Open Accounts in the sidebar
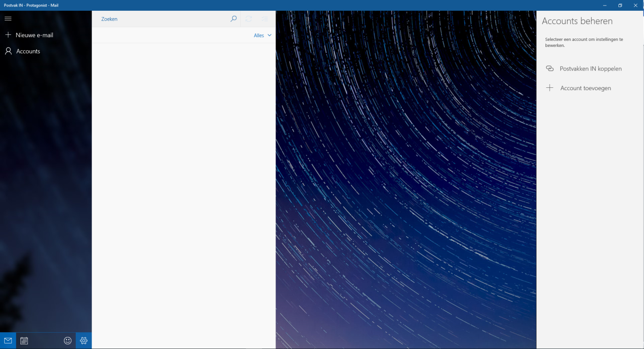The image size is (644, 349). [22, 51]
